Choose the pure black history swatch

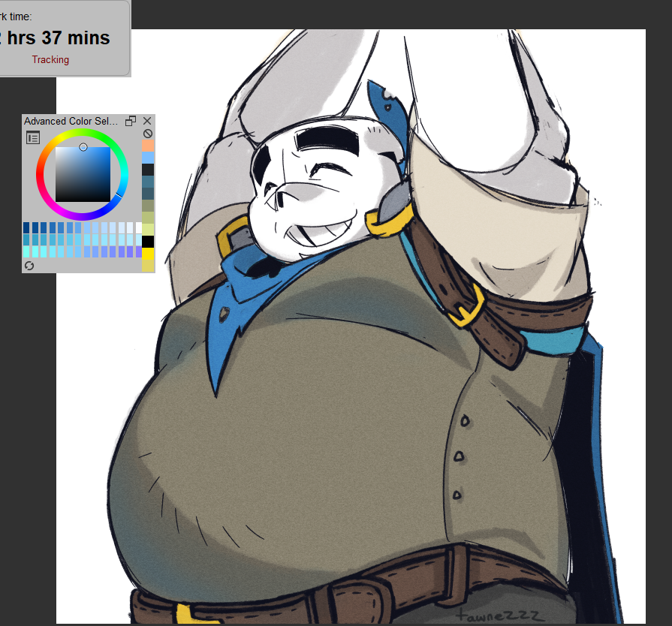148,242
